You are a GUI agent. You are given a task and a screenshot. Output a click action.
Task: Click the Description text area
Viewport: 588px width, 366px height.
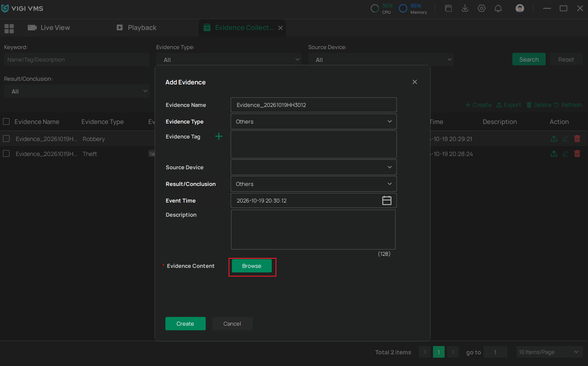click(x=313, y=230)
